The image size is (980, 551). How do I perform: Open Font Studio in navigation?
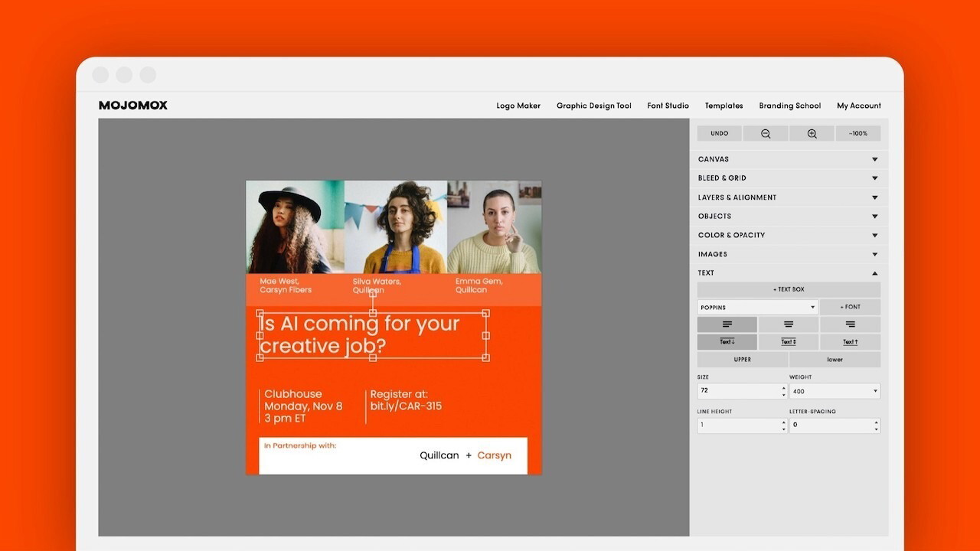(x=668, y=106)
